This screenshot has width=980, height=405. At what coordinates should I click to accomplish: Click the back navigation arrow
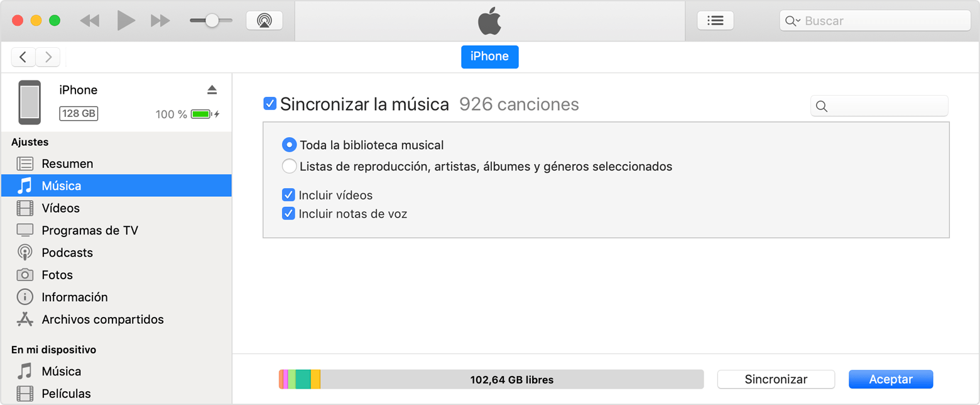pyautogui.click(x=23, y=57)
